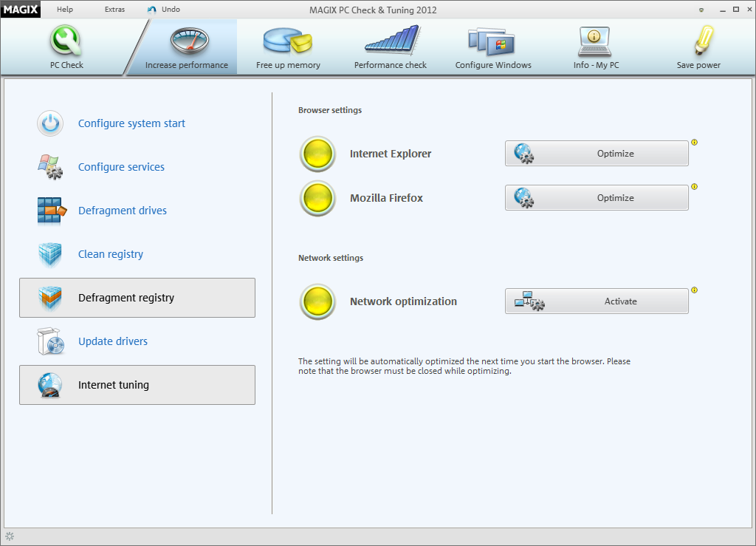Screen dimensions: 756x546
Task: Click the Clean registry cube icon
Action: [x=50, y=254]
